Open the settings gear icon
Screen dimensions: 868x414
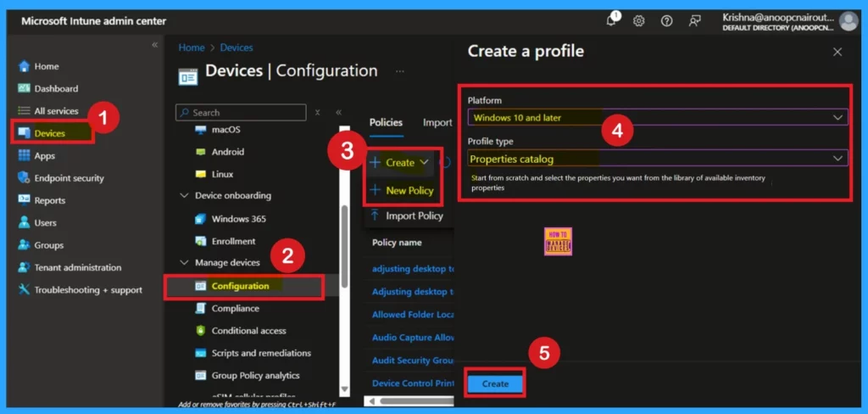click(x=639, y=21)
